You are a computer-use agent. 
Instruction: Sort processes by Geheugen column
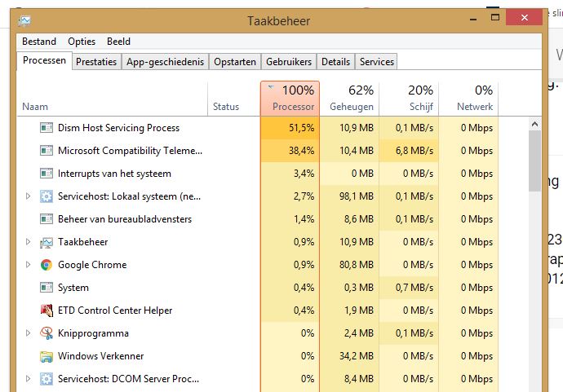(351, 99)
